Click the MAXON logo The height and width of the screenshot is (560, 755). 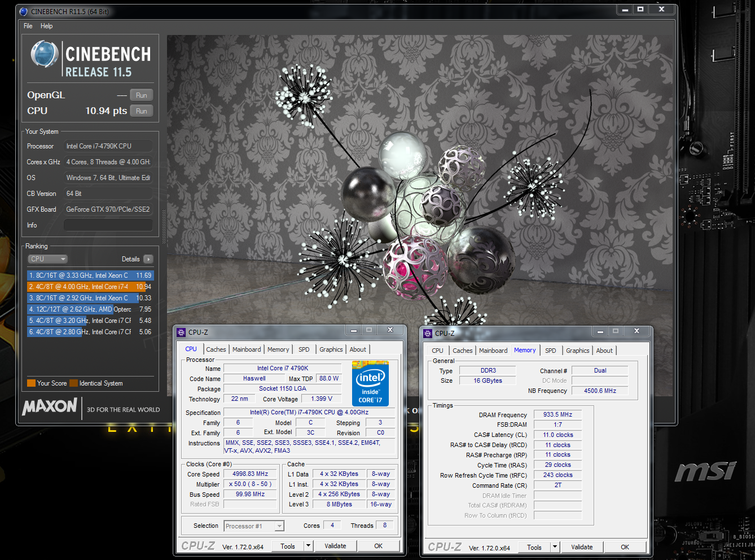(50, 406)
